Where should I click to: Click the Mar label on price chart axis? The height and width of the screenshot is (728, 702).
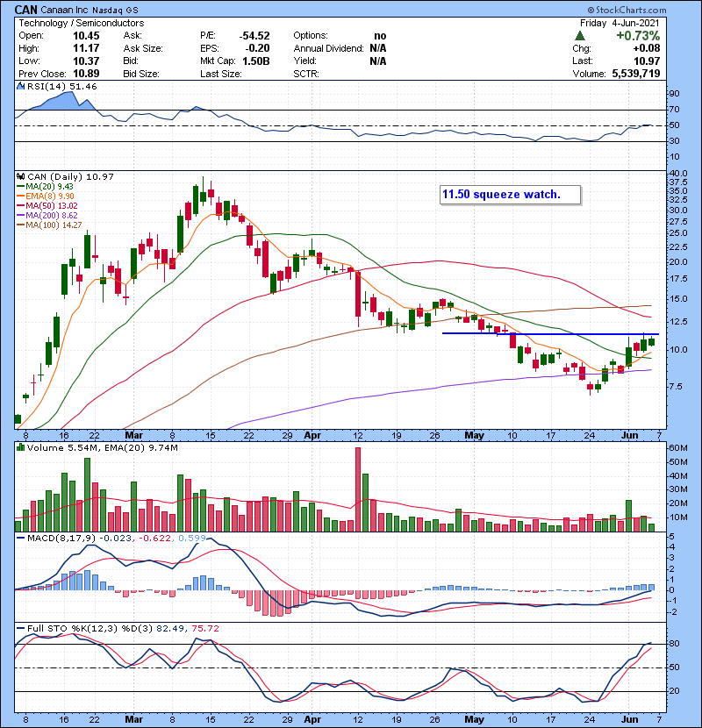133,435
